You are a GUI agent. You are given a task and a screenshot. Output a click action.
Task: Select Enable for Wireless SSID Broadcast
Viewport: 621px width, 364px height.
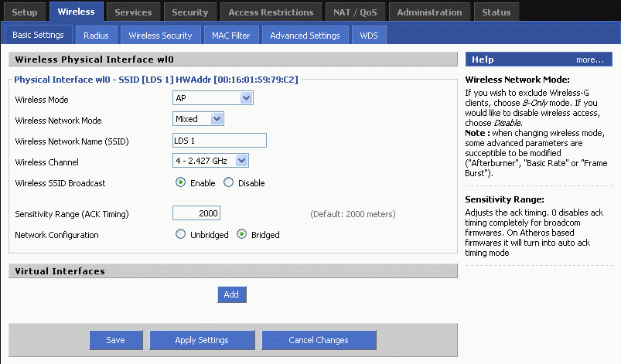click(180, 183)
